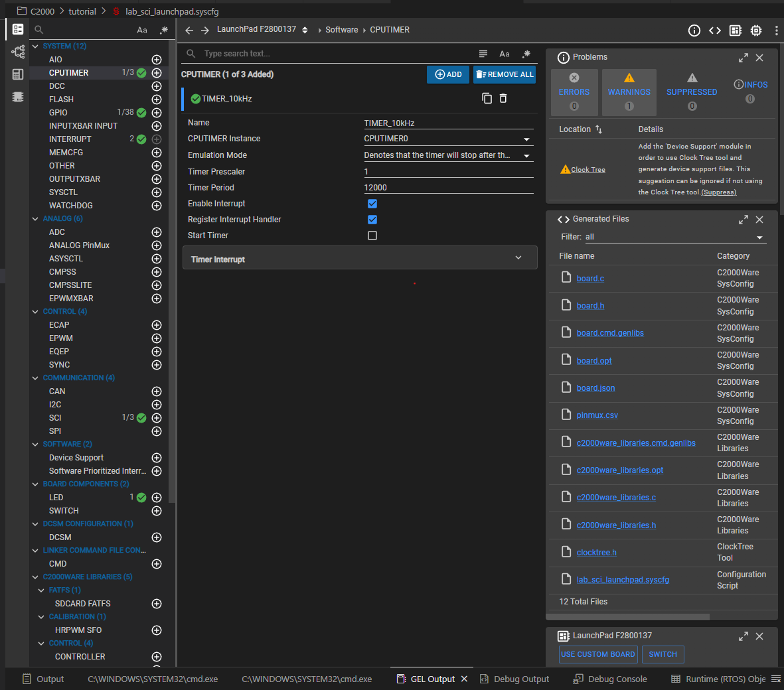Click the device chip view icon in top toolbar

pyautogui.click(x=756, y=31)
